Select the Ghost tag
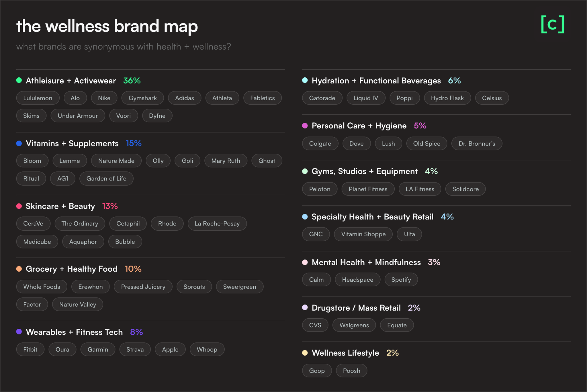Viewport: 587px width, 392px height. pos(267,161)
